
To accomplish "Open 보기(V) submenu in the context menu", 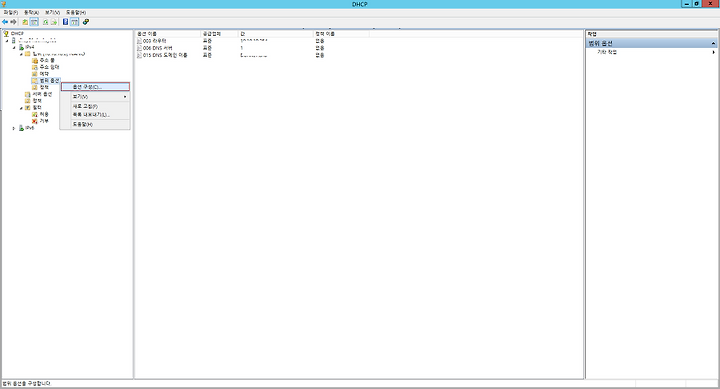I will pos(96,96).
